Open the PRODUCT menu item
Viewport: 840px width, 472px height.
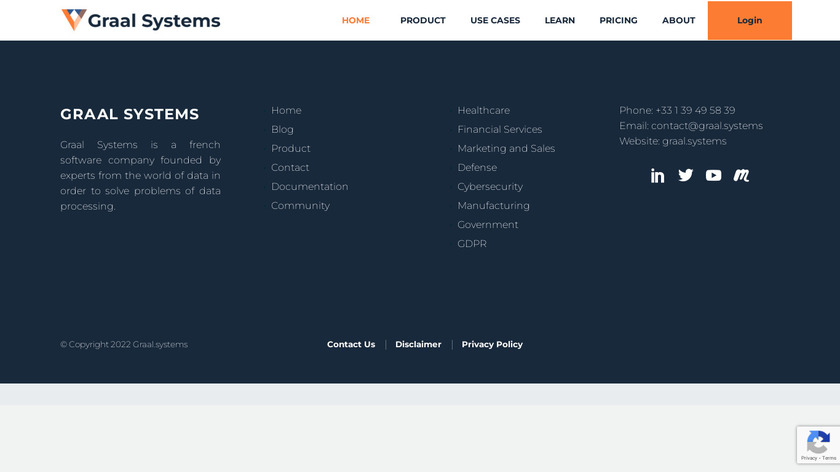pos(423,20)
